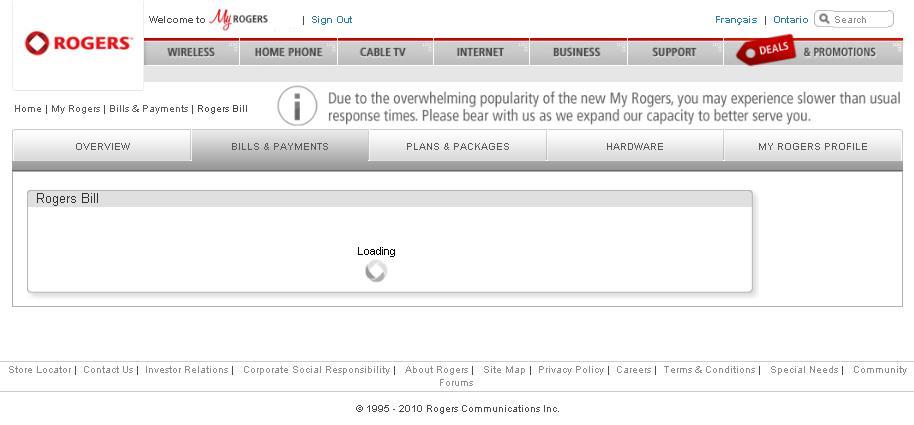Click the Rogers Bill breadcrumb
Screen dimensions: 914x425
pyautogui.click(x=222, y=108)
